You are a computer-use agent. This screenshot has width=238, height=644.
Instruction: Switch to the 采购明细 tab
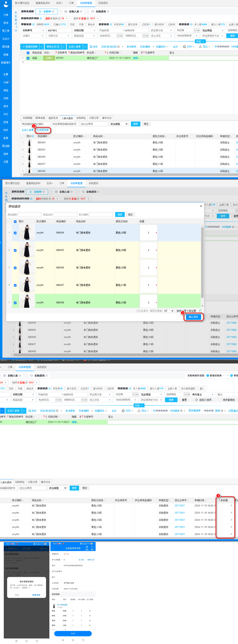click(28, 118)
